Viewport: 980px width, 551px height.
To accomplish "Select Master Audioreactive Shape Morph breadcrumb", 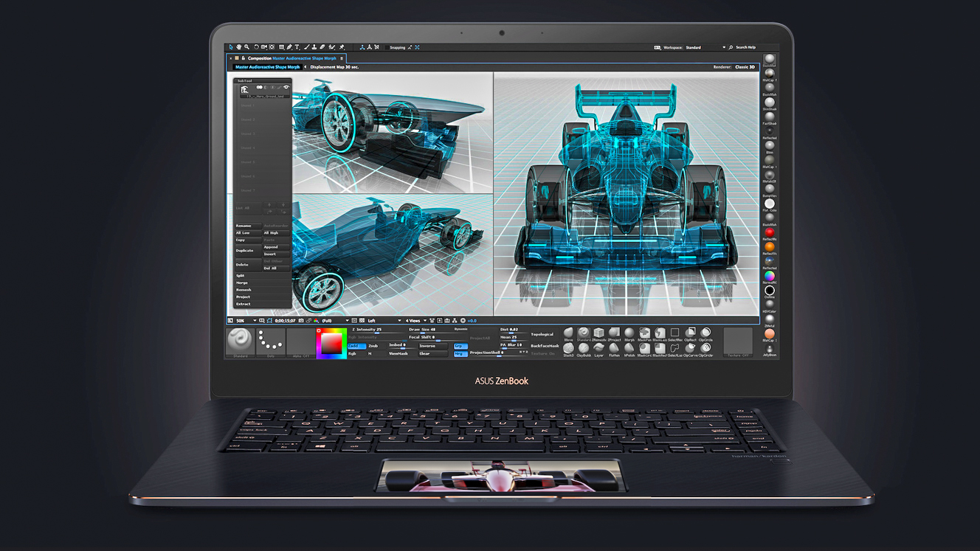I will (268, 67).
